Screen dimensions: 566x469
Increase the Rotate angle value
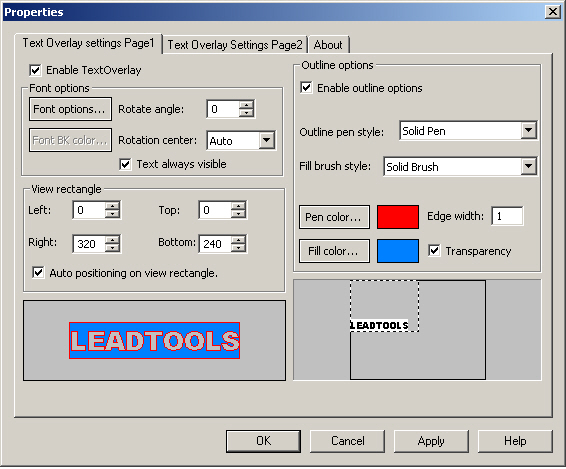tap(246, 105)
